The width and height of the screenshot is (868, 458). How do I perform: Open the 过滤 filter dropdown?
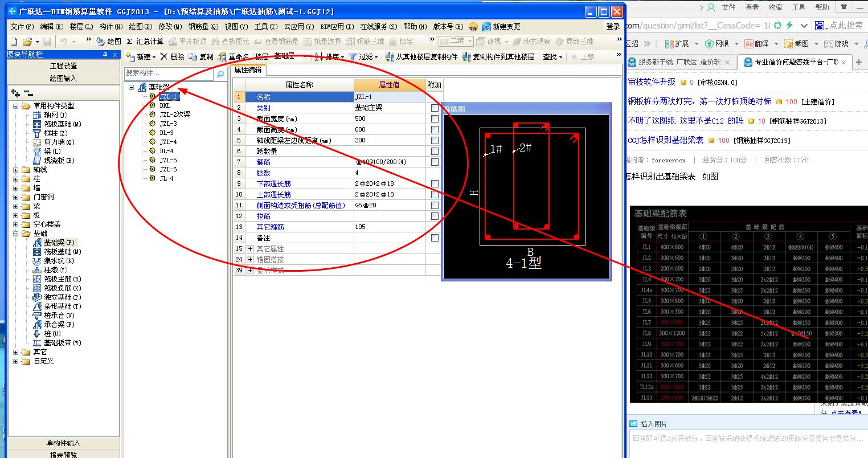pyautogui.click(x=376, y=57)
